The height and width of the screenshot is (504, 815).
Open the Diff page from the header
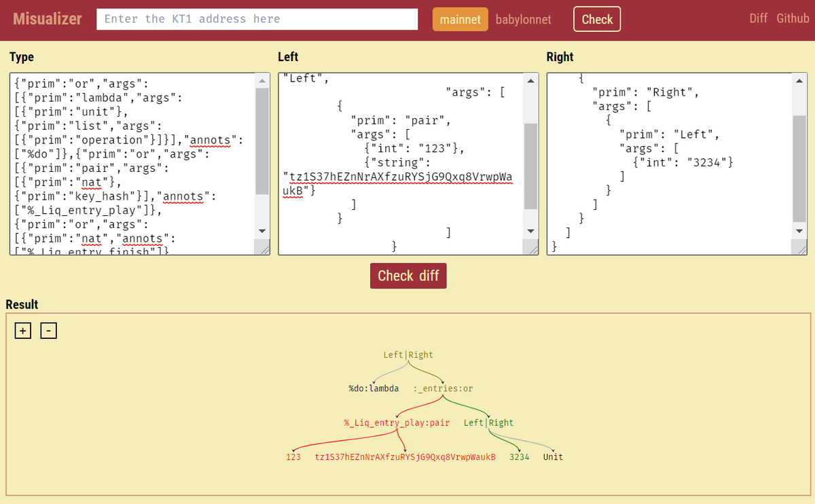coord(759,18)
